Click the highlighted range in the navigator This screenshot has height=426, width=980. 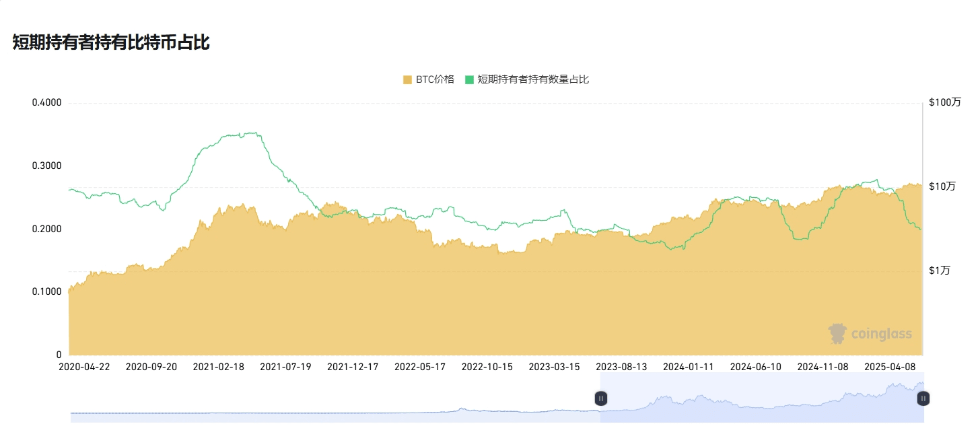[762, 398]
